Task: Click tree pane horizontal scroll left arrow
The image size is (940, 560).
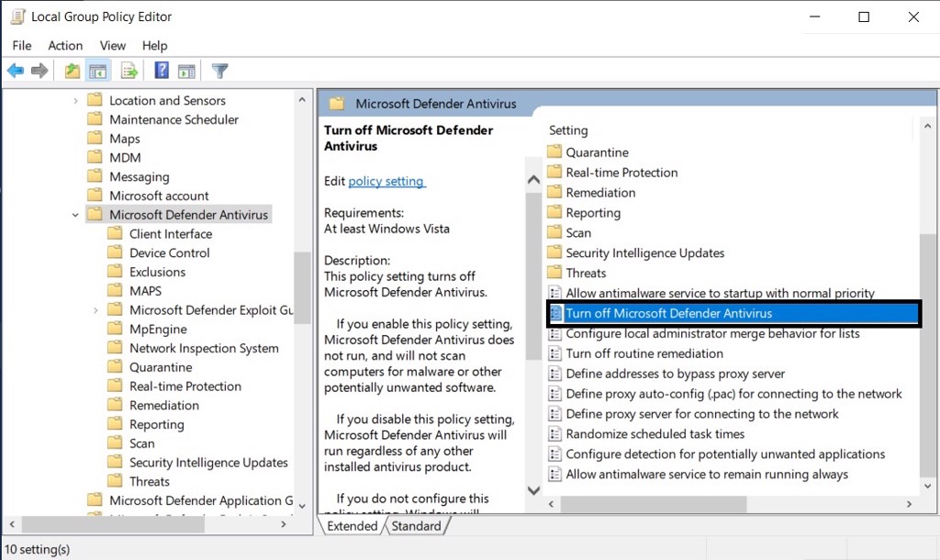Action: coord(12,524)
